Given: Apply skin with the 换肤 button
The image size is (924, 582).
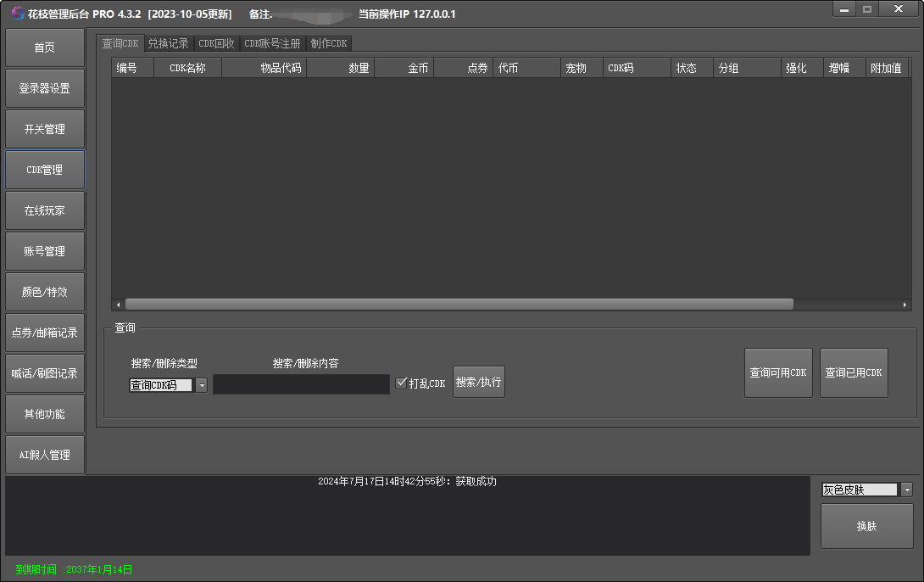Looking at the screenshot, I should click(x=866, y=526).
